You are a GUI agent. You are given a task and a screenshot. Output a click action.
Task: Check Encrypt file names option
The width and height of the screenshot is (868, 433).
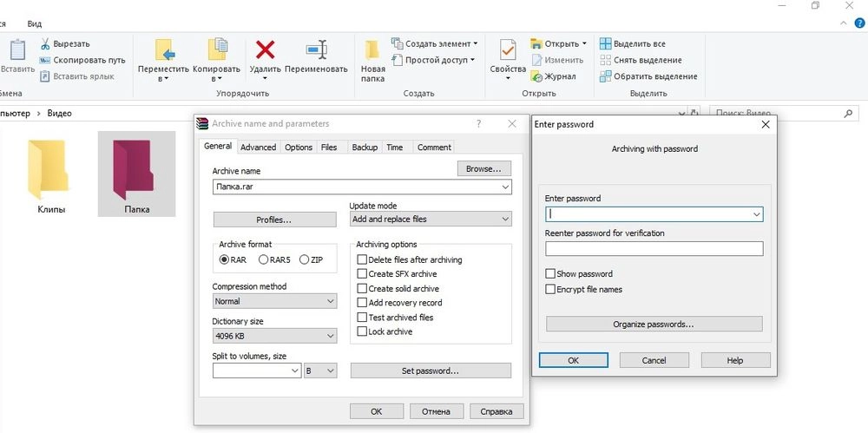pyautogui.click(x=550, y=289)
